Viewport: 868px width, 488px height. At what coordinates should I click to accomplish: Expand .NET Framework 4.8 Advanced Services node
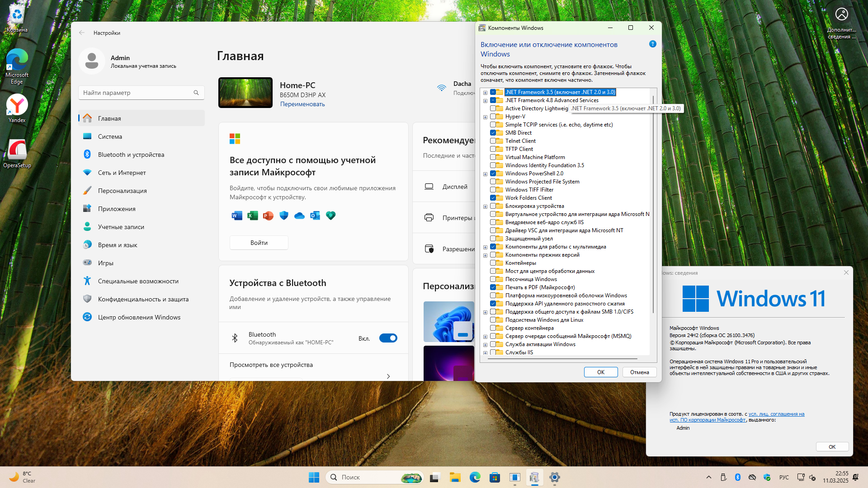[485, 101]
